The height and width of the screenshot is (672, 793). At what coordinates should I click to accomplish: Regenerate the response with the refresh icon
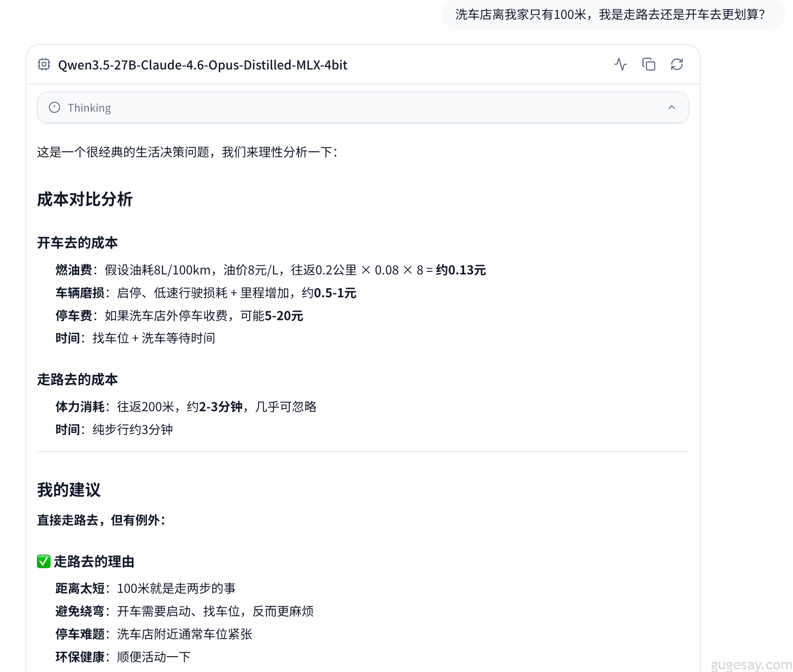pos(677,64)
